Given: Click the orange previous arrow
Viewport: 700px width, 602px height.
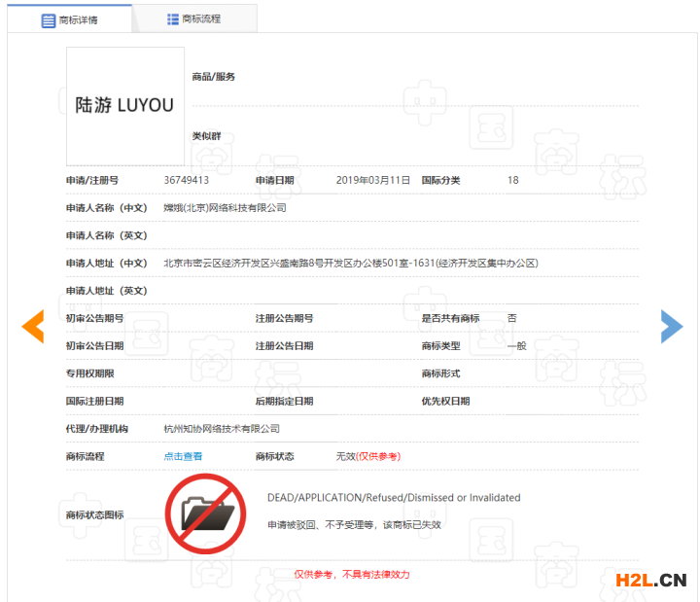Looking at the screenshot, I should point(33,327).
